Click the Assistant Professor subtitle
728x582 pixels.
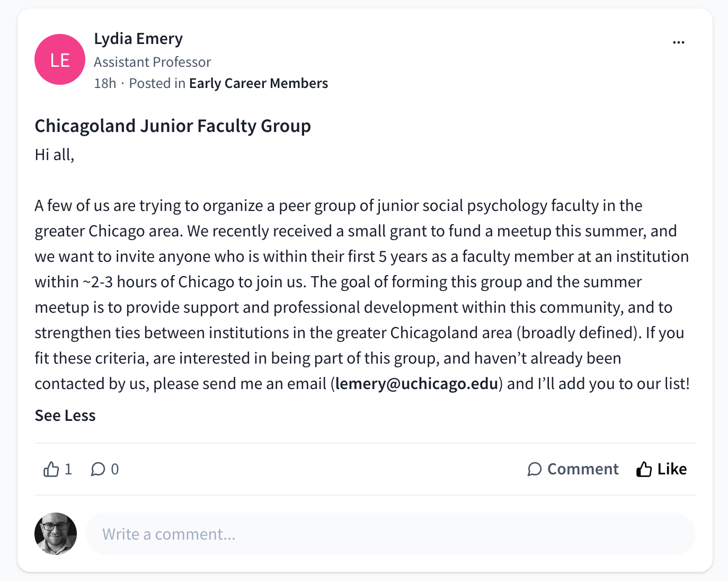[x=153, y=62]
